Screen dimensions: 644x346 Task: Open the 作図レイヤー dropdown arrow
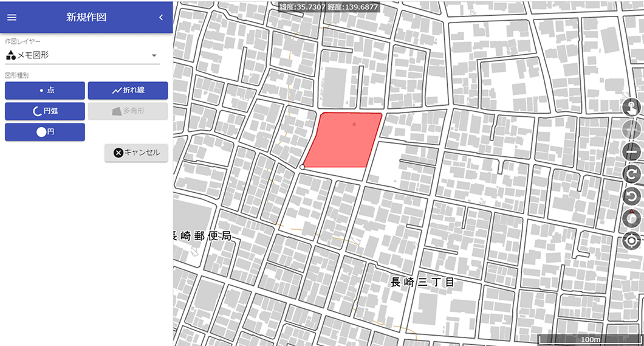click(x=154, y=55)
